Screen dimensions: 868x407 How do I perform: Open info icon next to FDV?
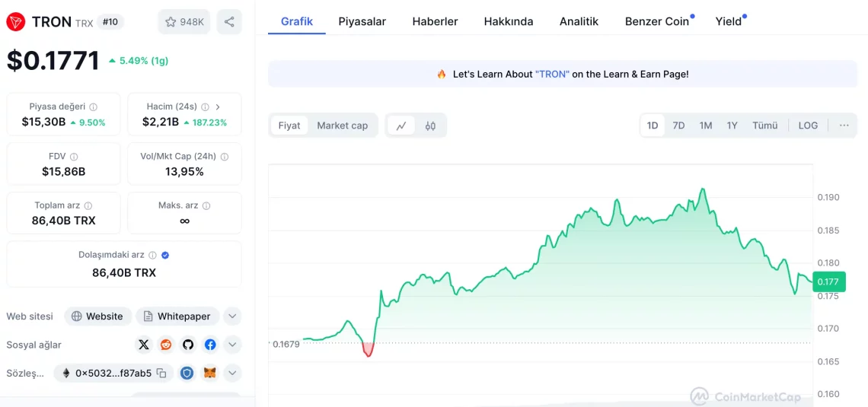(74, 157)
